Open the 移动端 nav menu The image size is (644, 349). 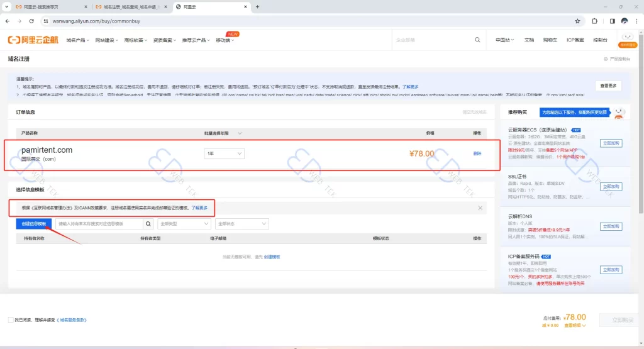[225, 40]
